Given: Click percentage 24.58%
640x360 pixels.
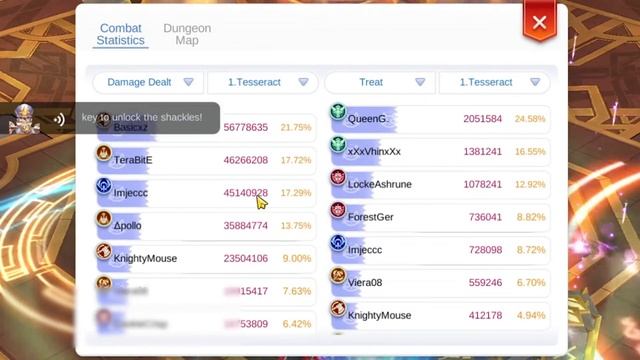Looking at the screenshot, I should (530, 119).
